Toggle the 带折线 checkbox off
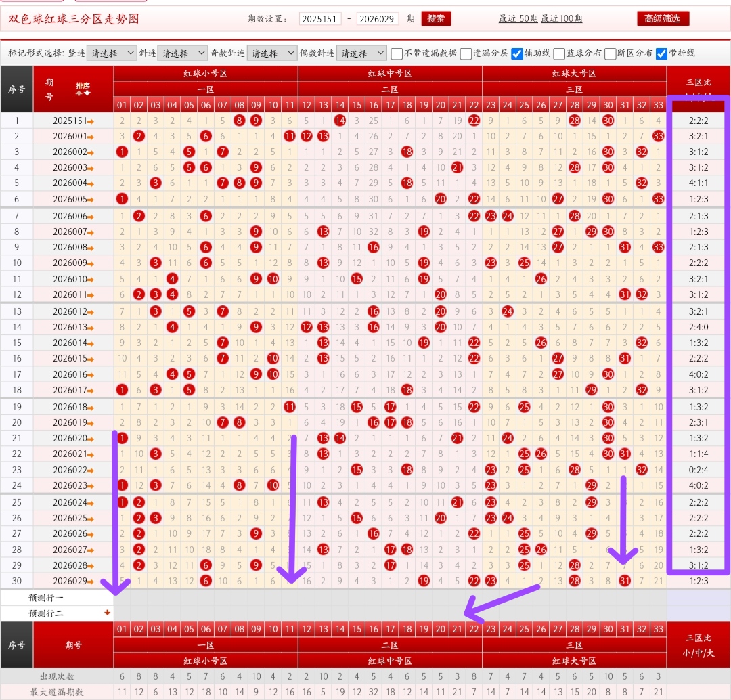Screen dimensions: 731x700 tap(661, 53)
